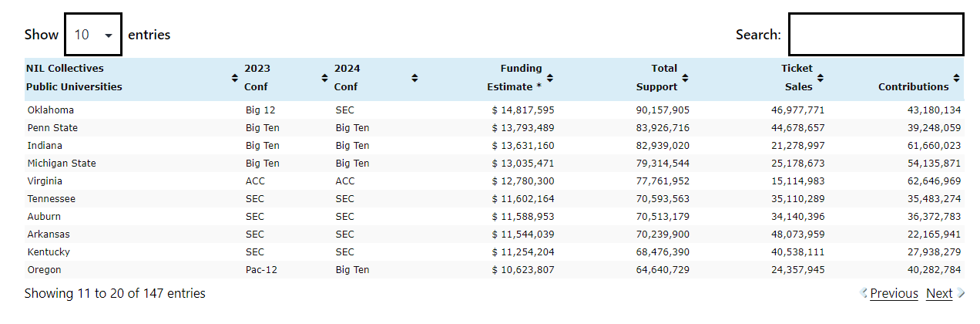The height and width of the screenshot is (324, 980).
Task: Sort table by 2024 Conf arrows
Action: pyautogui.click(x=414, y=78)
